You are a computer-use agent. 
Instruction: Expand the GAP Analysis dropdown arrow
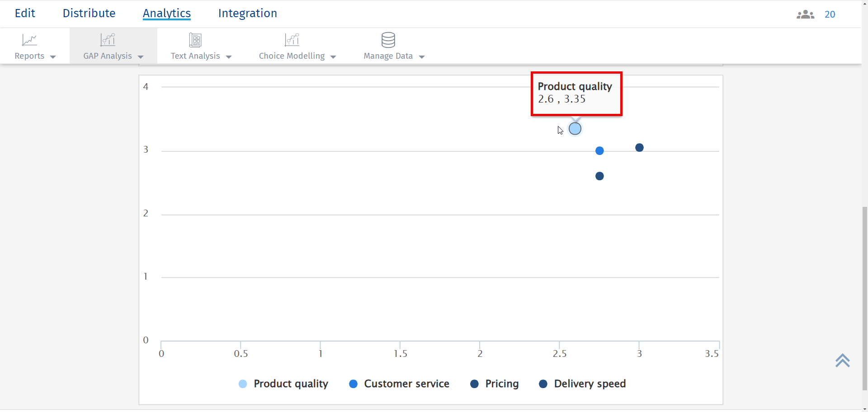pyautogui.click(x=141, y=57)
